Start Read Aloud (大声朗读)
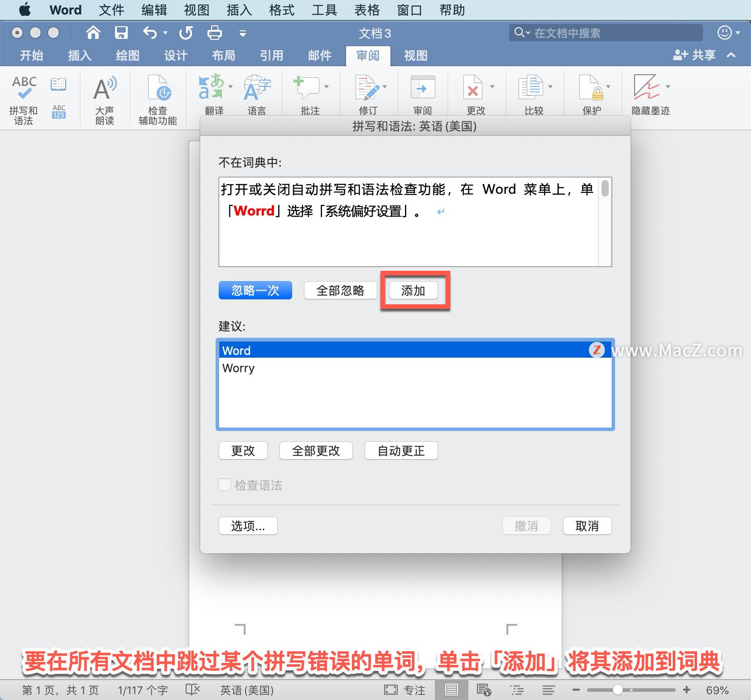 pos(105,100)
